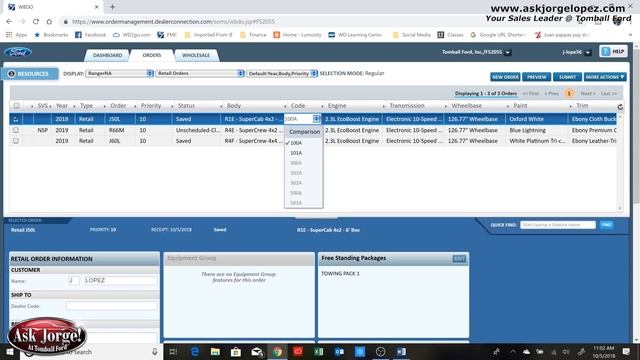The width and height of the screenshot is (640, 360).
Task: Open the Help button
Action: pyautogui.click(x=613, y=51)
